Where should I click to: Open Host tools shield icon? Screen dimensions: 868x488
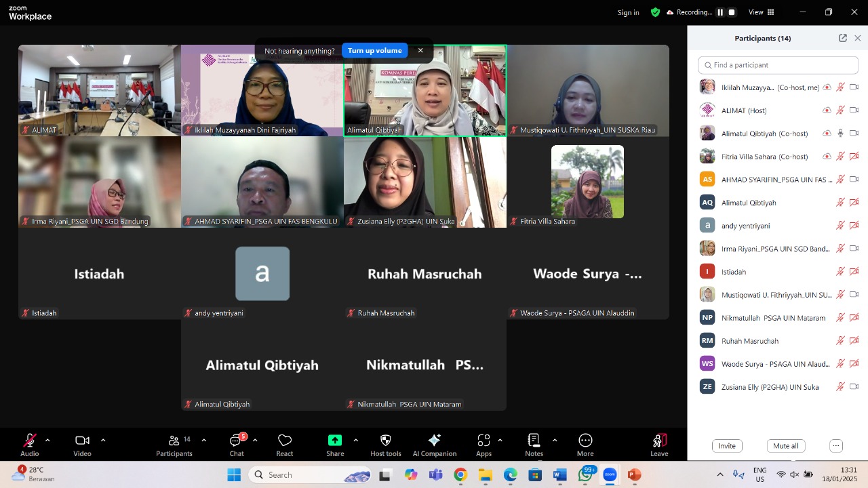click(386, 445)
